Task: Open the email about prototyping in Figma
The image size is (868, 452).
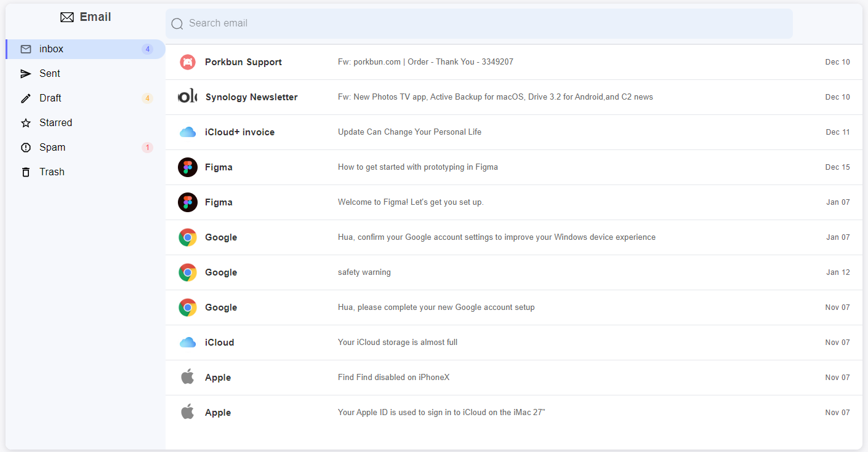Action: pos(418,167)
